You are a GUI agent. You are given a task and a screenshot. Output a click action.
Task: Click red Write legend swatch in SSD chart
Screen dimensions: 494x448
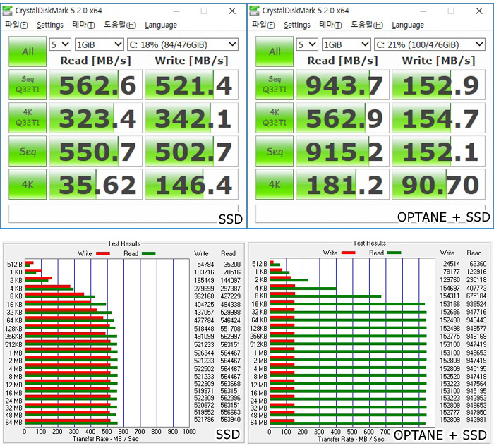pyautogui.click(x=103, y=253)
